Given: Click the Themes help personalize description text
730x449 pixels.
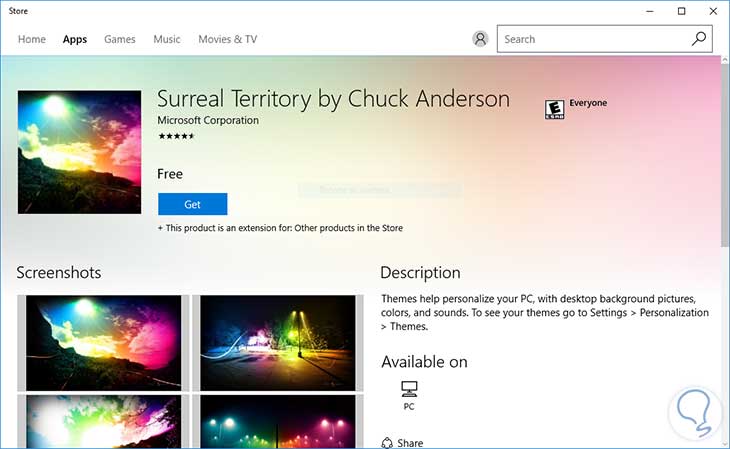Looking at the screenshot, I should 545,312.
